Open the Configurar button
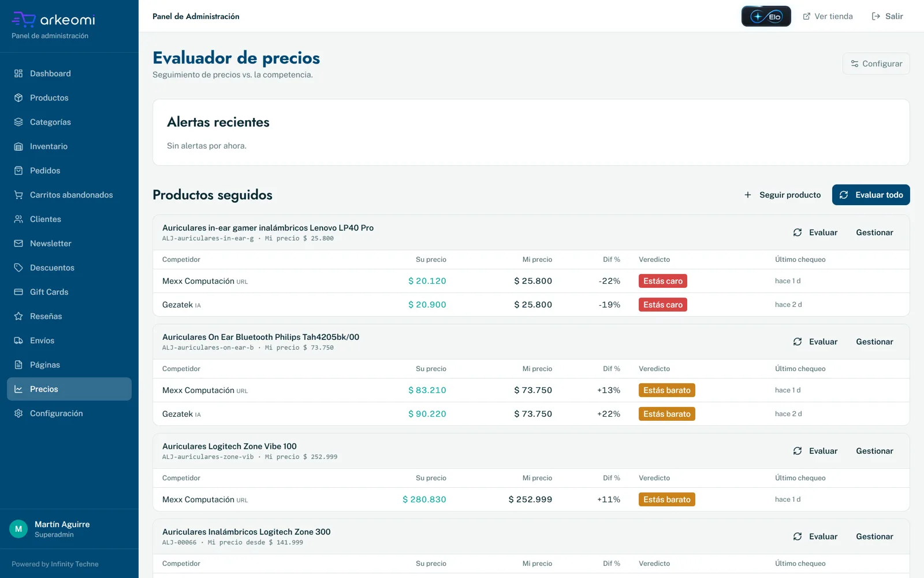This screenshot has height=578, width=924. pos(876,64)
